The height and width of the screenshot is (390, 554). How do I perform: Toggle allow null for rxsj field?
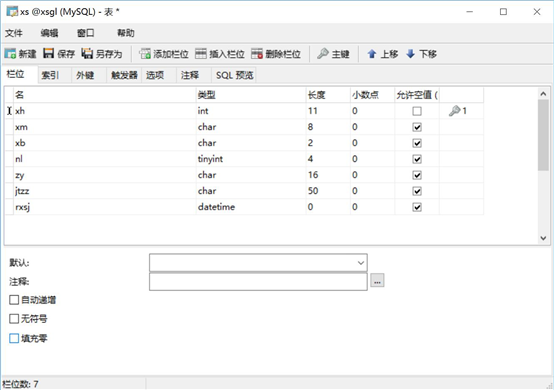(417, 207)
